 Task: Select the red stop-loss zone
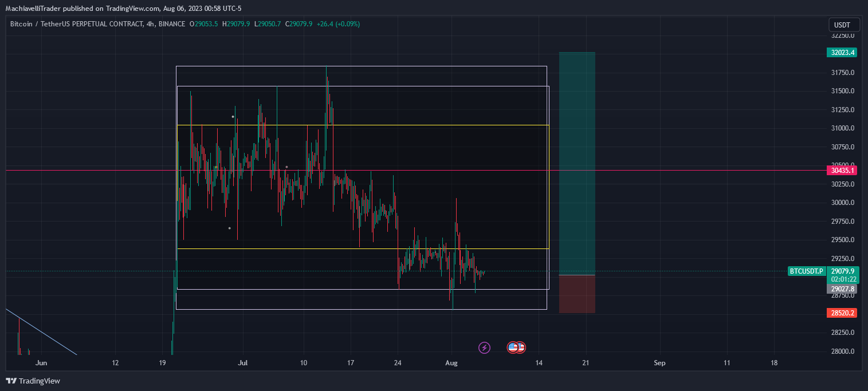(x=577, y=294)
